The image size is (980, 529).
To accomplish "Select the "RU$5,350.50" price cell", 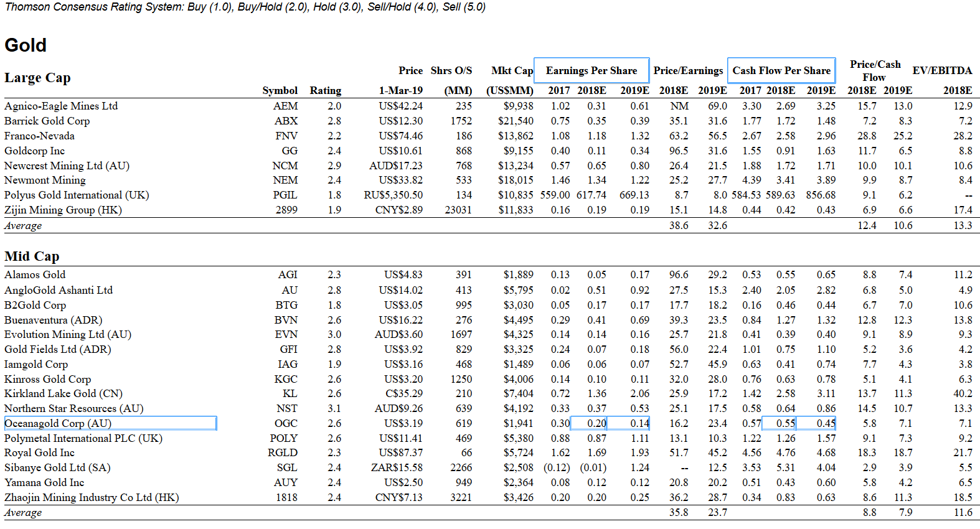I will point(393,195).
